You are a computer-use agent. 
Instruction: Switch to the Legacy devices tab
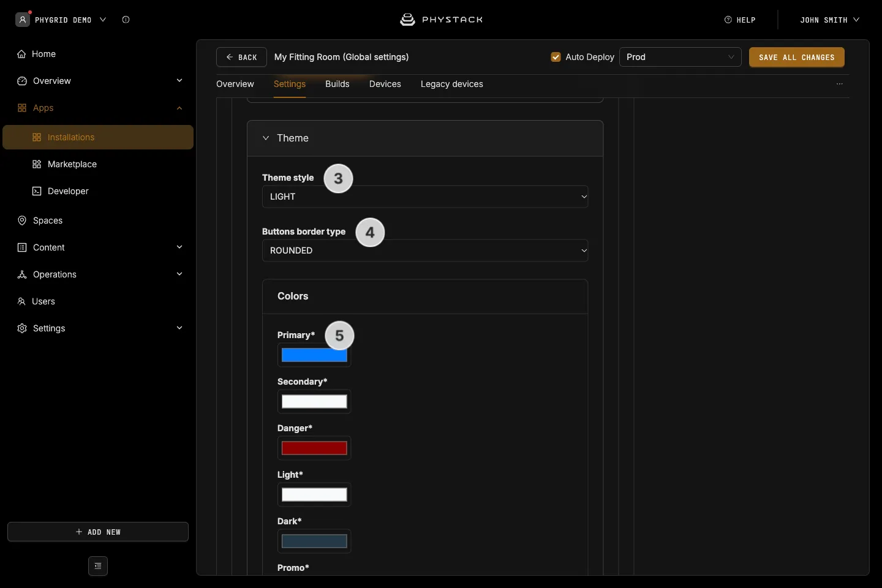tap(452, 84)
